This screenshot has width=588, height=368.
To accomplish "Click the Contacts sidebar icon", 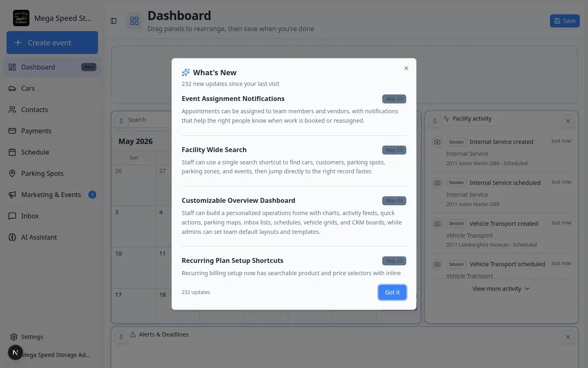I will (x=12, y=110).
